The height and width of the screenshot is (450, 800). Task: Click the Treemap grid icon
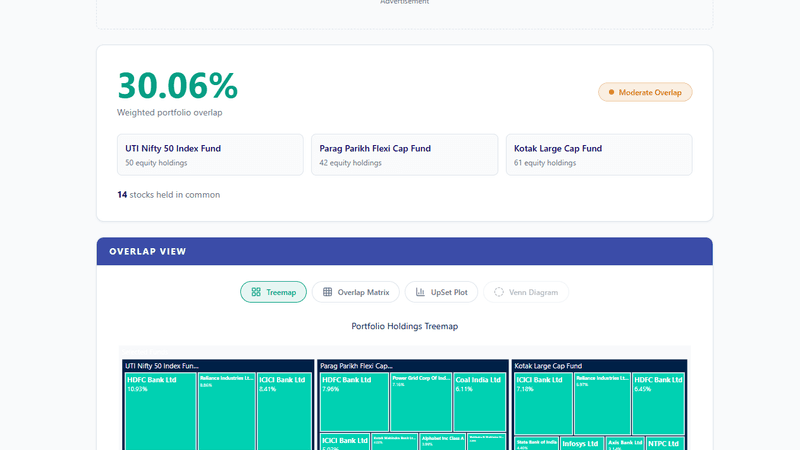[x=256, y=292]
